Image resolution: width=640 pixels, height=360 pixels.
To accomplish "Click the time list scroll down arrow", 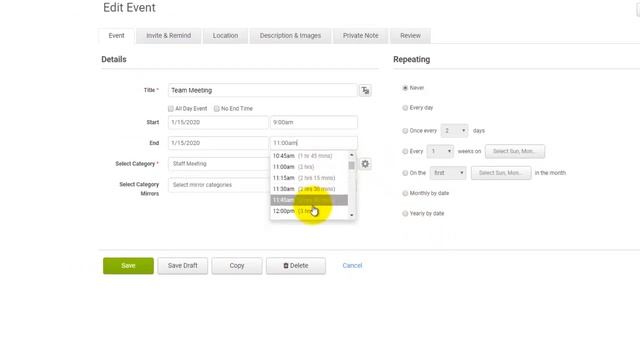I will [x=351, y=215].
